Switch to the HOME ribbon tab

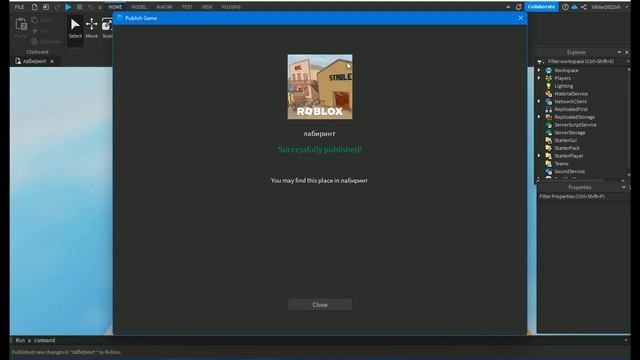[x=115, y=7]
